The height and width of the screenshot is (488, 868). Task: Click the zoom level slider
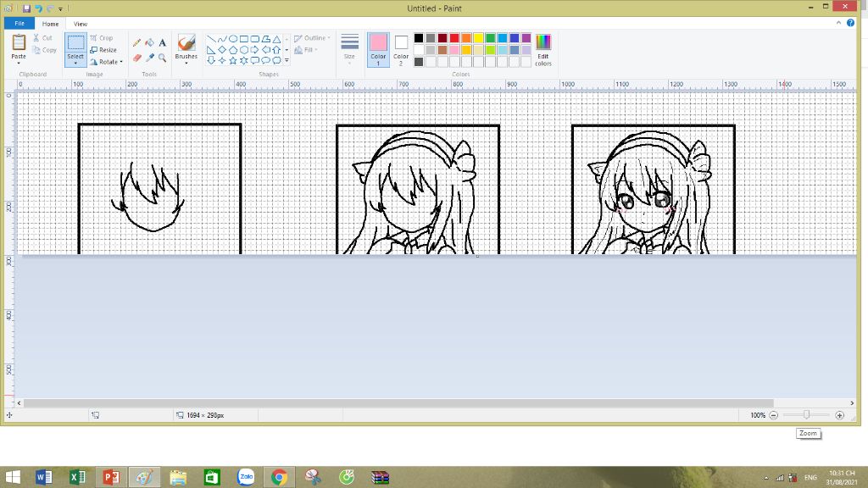point(807,415)
